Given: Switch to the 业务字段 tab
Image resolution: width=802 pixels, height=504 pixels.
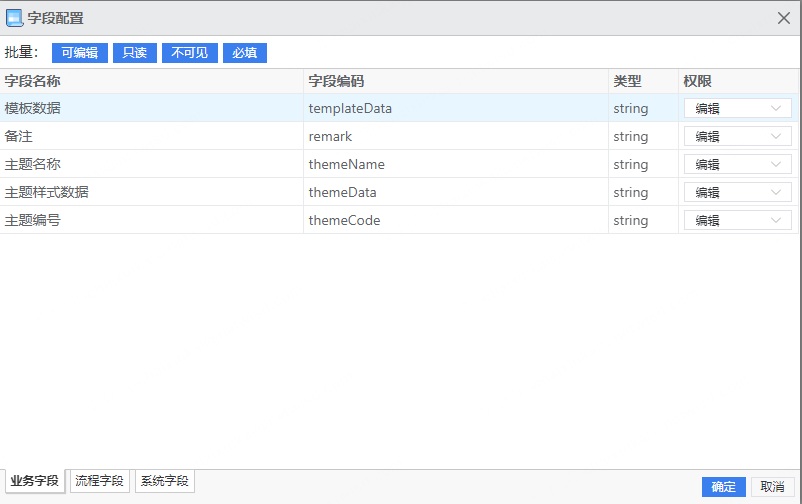Looking at the screenshot, I should pos(34,481).
